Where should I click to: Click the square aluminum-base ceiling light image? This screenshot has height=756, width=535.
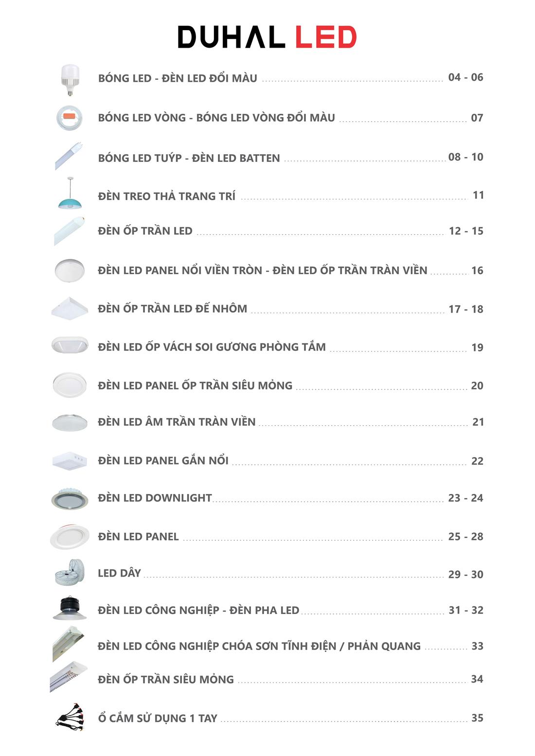(x=70, y=308)
